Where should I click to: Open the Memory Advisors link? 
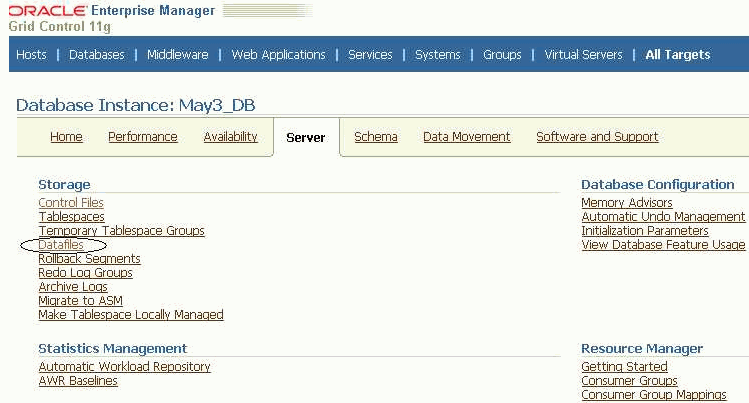627,202
